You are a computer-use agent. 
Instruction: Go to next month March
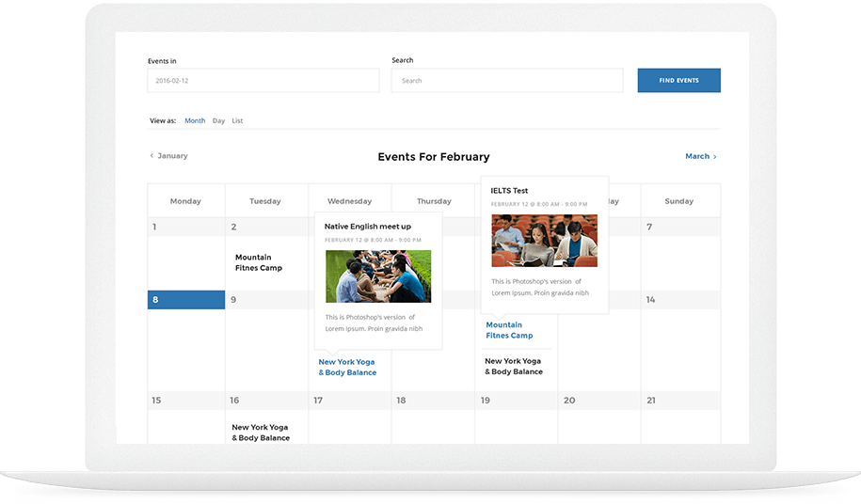pos(700,156)
